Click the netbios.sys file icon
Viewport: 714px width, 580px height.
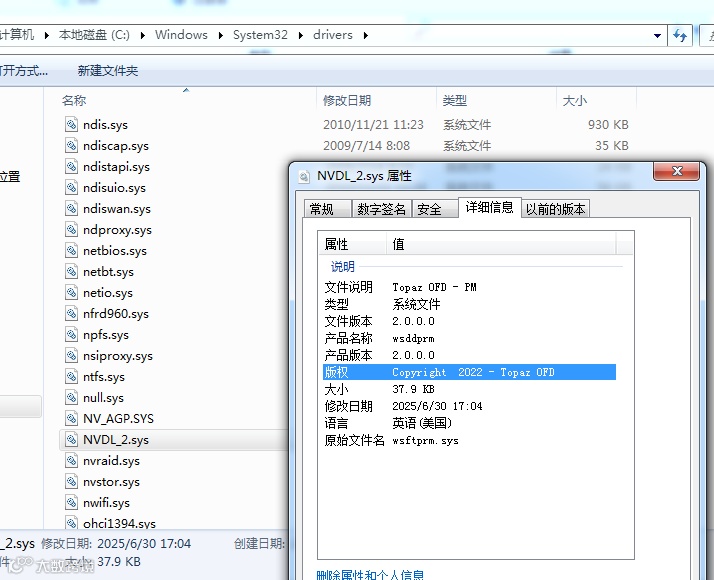(71, 250)
